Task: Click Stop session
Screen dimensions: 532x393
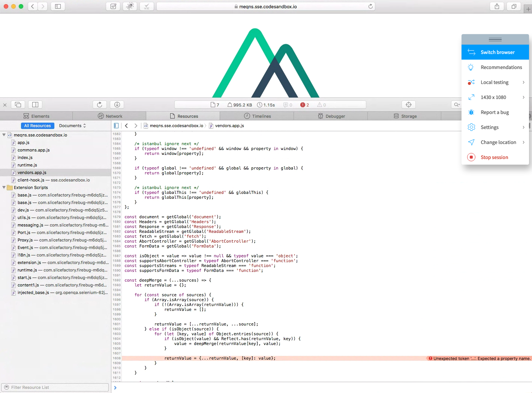Action: pyautogui.click(x=495, y=157)
